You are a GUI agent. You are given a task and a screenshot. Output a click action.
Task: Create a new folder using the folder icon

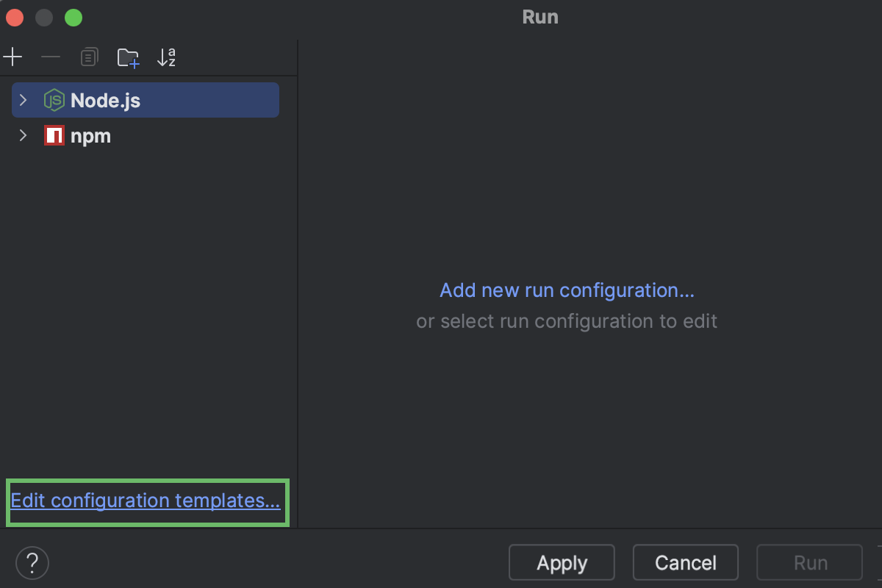point(128,57)
